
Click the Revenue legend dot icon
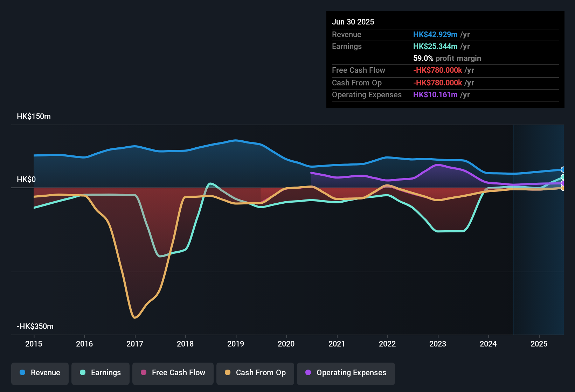point(22,373)
